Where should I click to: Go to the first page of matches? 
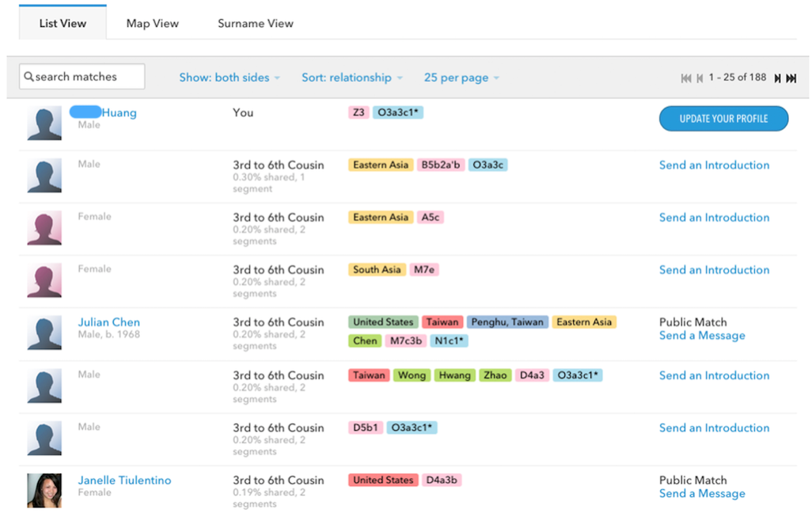click(685, 78)
